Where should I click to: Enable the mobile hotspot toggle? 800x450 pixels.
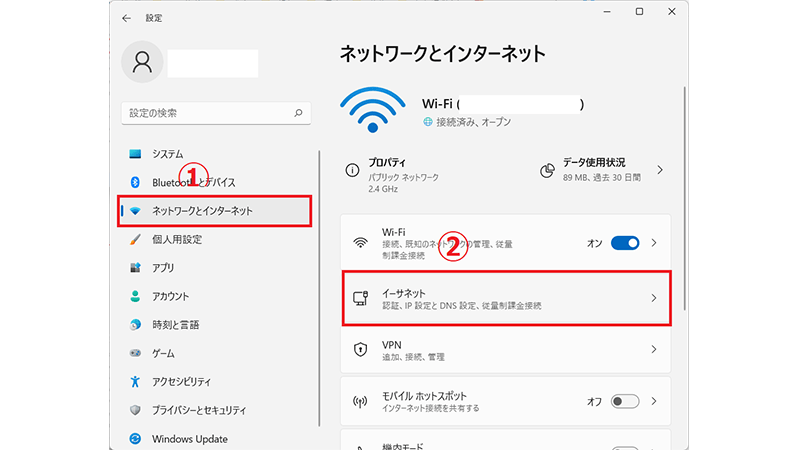point(625,401)
